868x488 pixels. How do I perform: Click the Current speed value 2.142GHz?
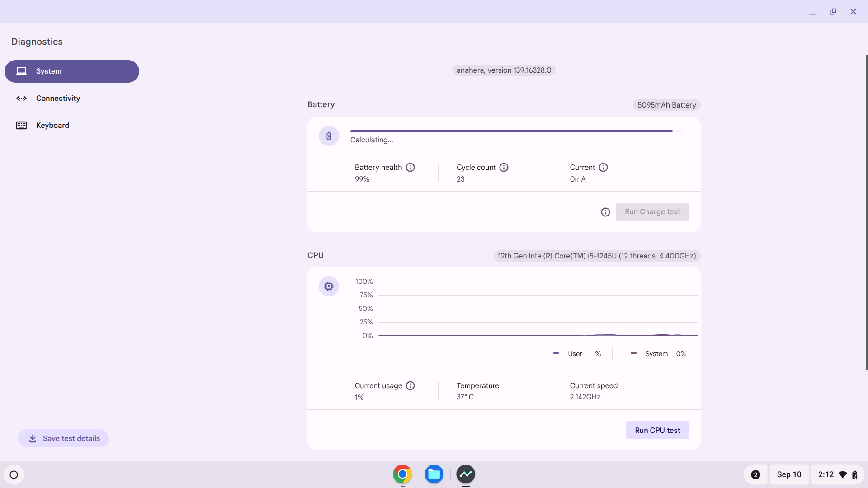[585, 397]
